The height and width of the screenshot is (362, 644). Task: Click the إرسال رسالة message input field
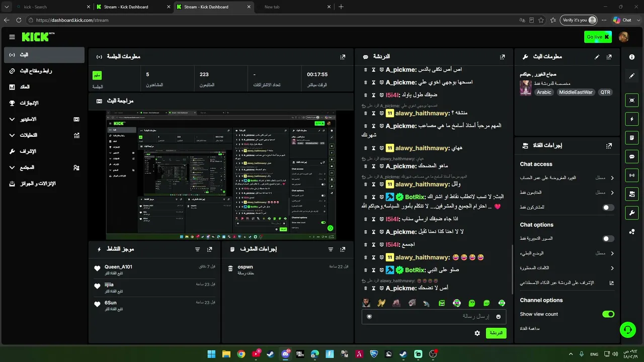434,316
